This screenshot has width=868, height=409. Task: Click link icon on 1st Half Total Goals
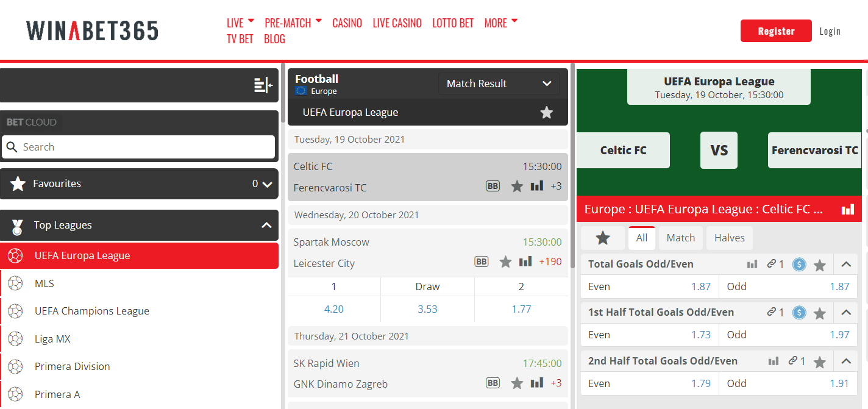click(x=776, y=313)
